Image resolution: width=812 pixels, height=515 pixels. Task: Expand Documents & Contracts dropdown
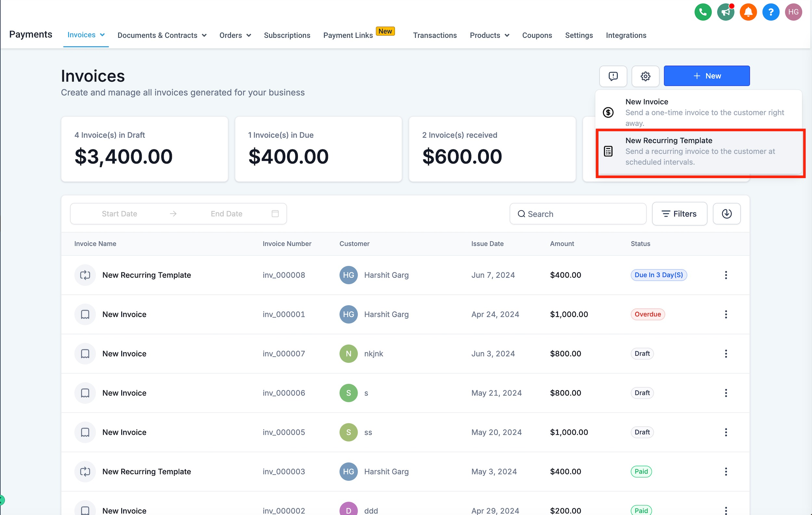pos(162,35)
